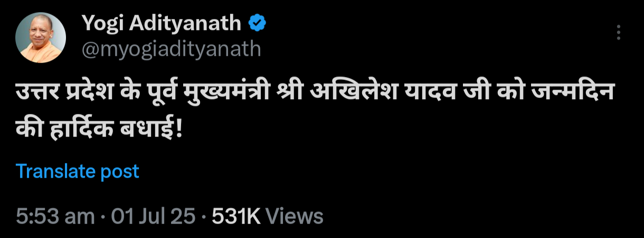
Task: Open the 5:53 am timestamp
Action: (x=55, y=216)
